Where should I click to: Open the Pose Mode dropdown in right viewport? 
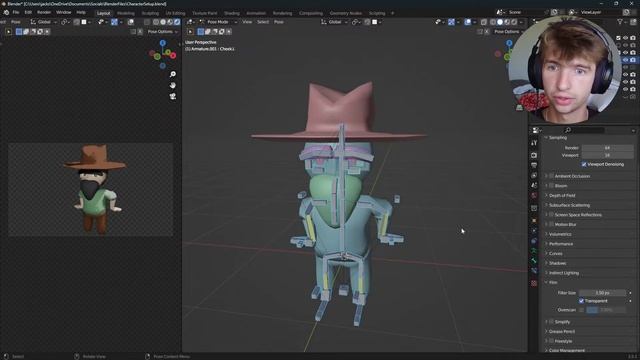[x=218, y=22]
